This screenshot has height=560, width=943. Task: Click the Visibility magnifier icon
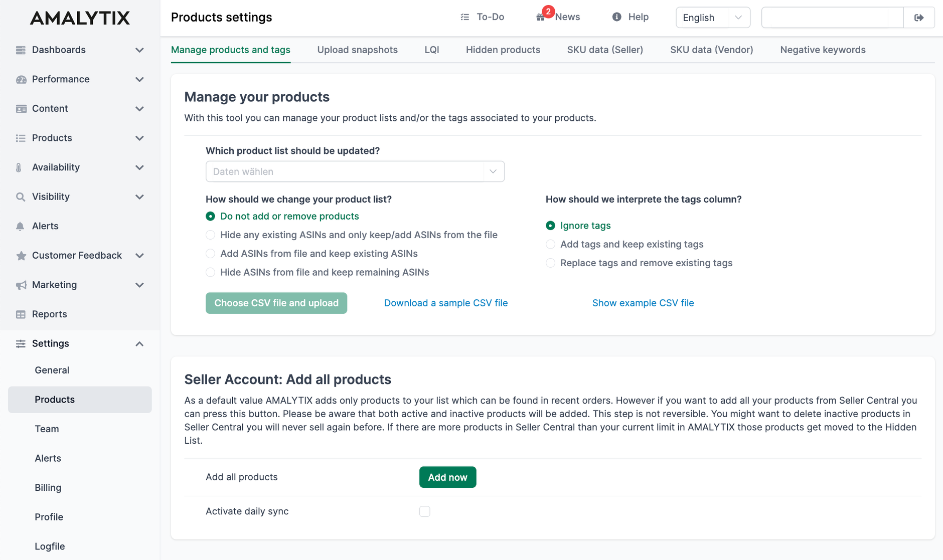(x=21, y=197)
